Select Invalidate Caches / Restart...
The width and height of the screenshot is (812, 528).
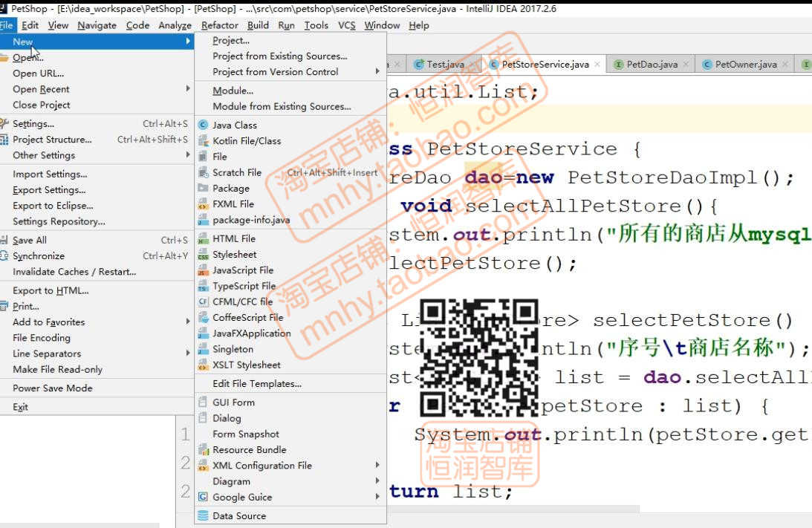tap(74, 272)
